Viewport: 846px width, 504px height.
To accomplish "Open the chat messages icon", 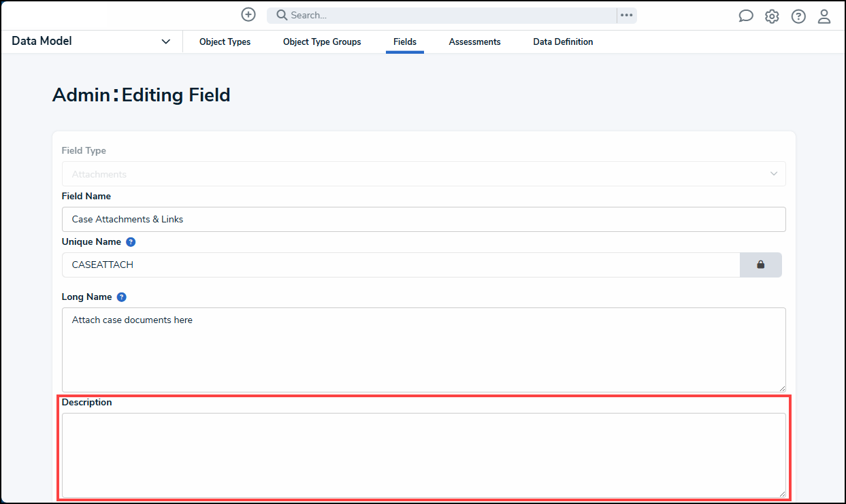I will coord(746,15).
